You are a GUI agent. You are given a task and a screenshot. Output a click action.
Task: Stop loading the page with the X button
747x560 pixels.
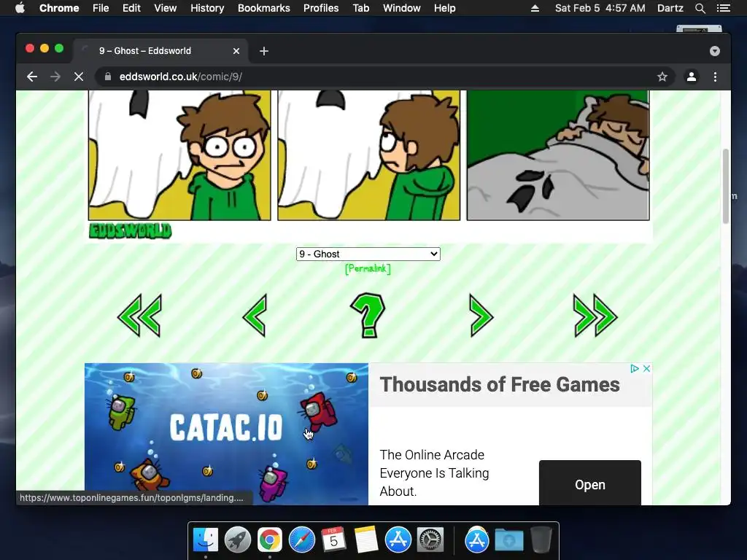pyautogui.click(x=79, y=77)
